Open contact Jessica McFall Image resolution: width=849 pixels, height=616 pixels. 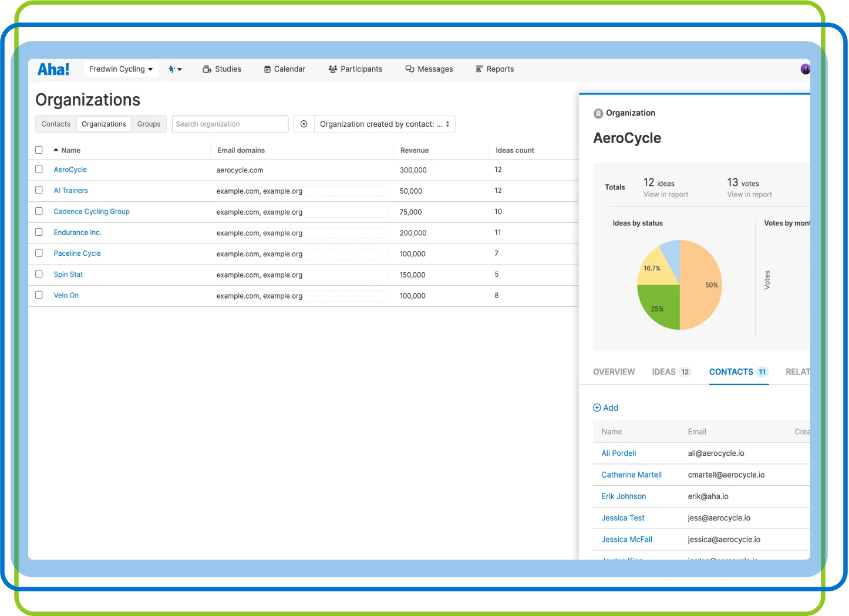coord(627,540)
